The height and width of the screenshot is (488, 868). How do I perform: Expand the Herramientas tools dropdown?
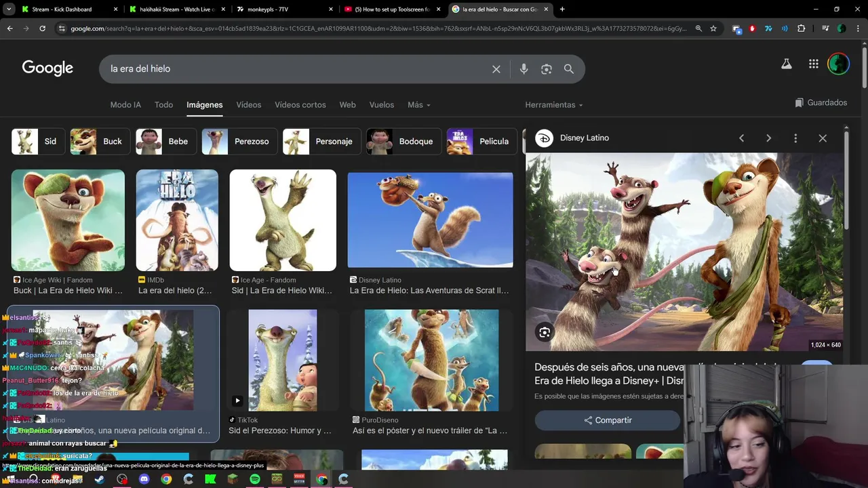pos(554,105)
